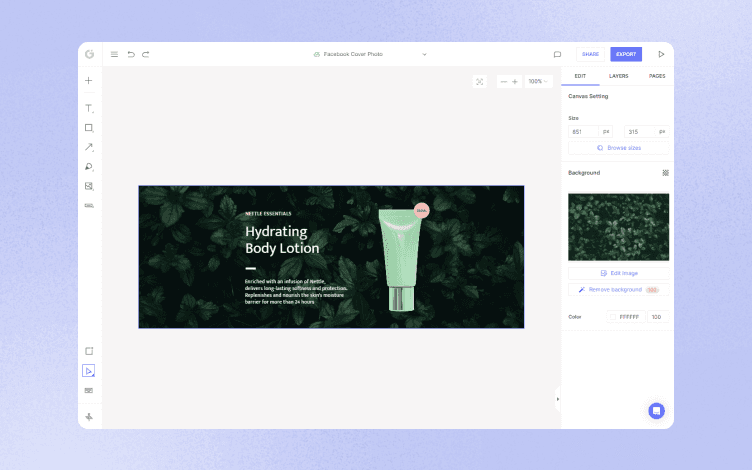Click the Remove background button
The width and height of the screenshot is (752, 470).
coord(619,290)
